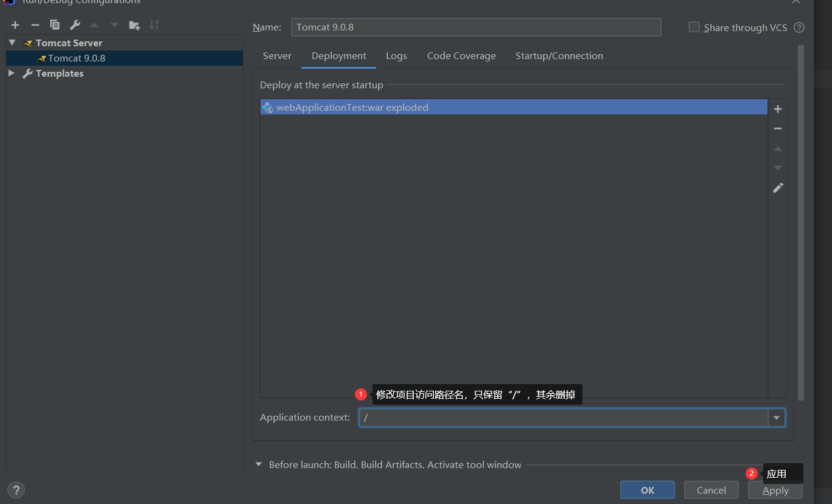Move configuration down in toolbar
The height and width of the screenshot is (504, 832).
[x=114, y=25]
